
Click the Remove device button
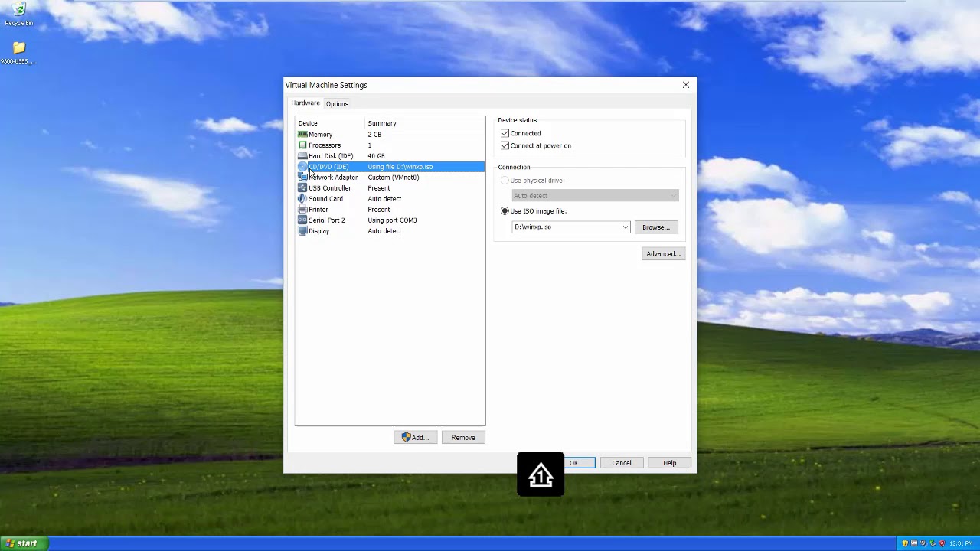(463, 438)
